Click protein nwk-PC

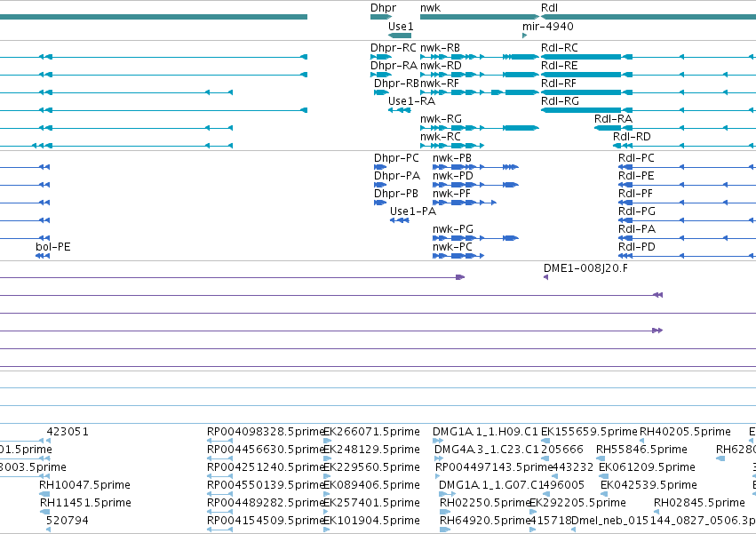pos(458,256)
